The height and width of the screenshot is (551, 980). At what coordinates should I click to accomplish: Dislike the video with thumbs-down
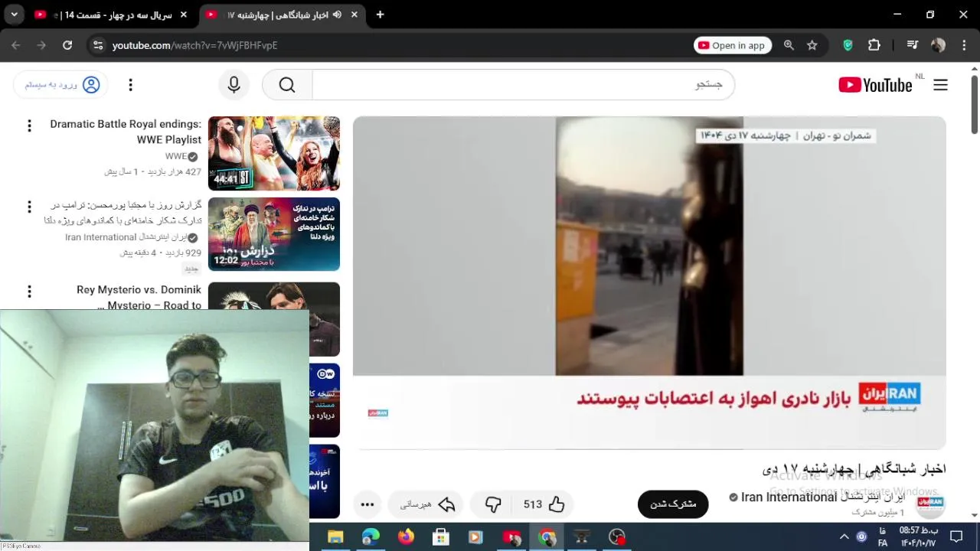(493, 504)
